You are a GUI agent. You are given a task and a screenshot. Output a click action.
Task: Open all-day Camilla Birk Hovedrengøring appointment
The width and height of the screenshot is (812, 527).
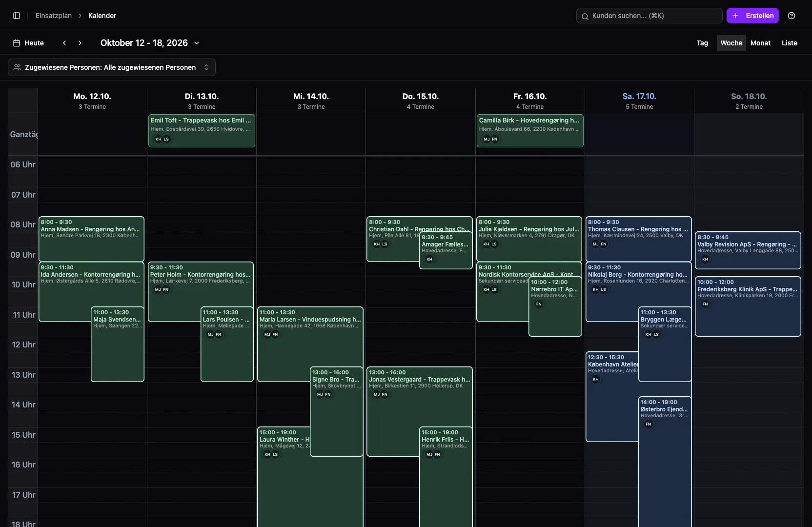(x=530, y=131)
